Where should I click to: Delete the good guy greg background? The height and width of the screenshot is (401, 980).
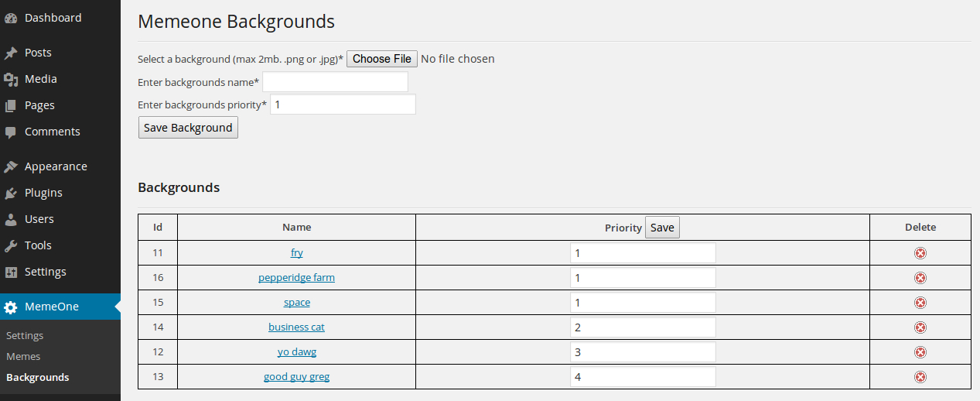click(920, 377)
